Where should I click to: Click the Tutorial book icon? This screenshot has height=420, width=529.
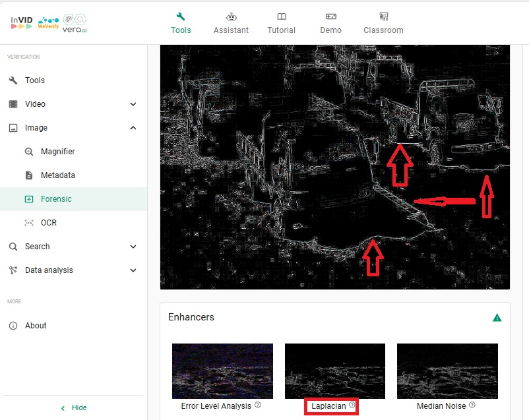click(x=282, y=17)
